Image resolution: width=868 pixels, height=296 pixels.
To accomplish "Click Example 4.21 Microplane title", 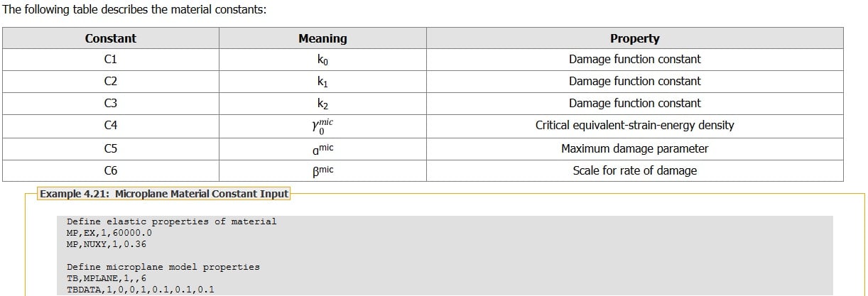I will 163,194.
